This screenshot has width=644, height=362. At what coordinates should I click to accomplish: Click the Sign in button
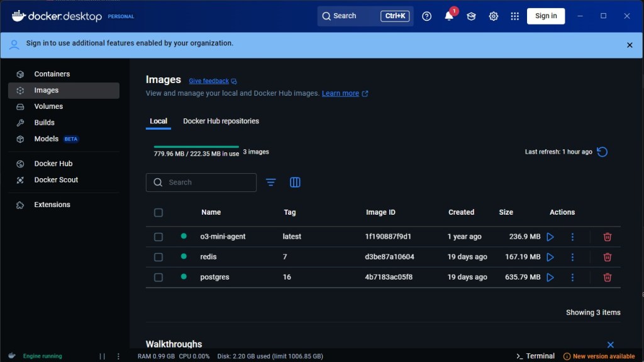tap(546, 16)
